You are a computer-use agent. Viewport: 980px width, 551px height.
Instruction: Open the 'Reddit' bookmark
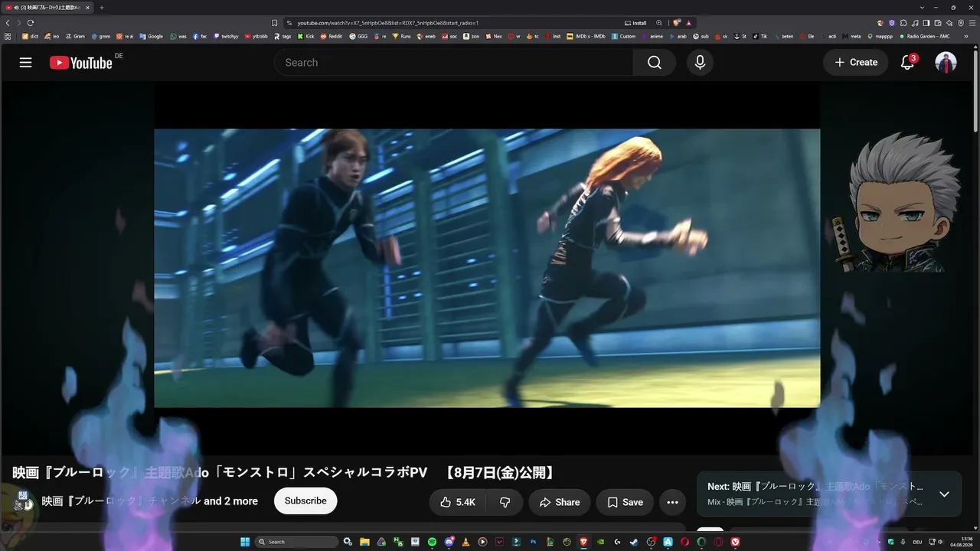click(x=332, y=36)
